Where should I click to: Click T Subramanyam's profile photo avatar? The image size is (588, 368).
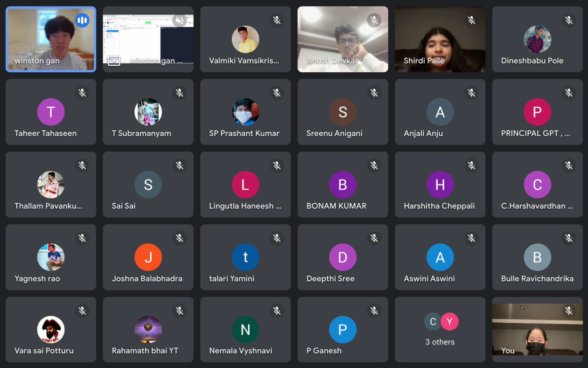click(148, 112)
